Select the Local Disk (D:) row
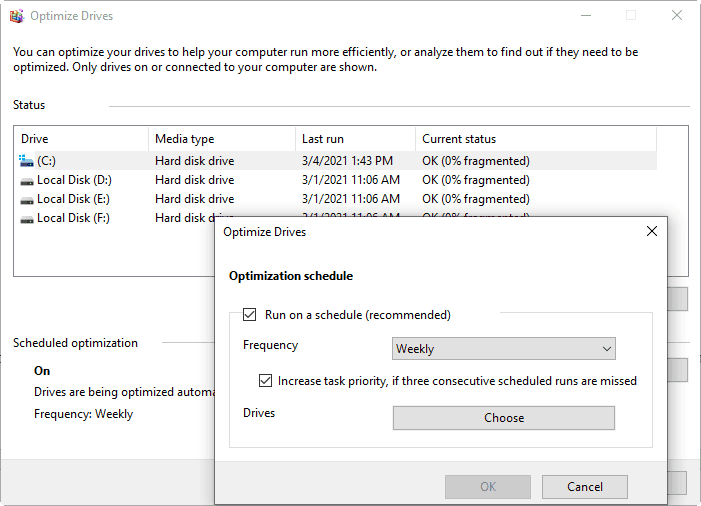This screenshot has height=506, width=701. click(75, 180)
